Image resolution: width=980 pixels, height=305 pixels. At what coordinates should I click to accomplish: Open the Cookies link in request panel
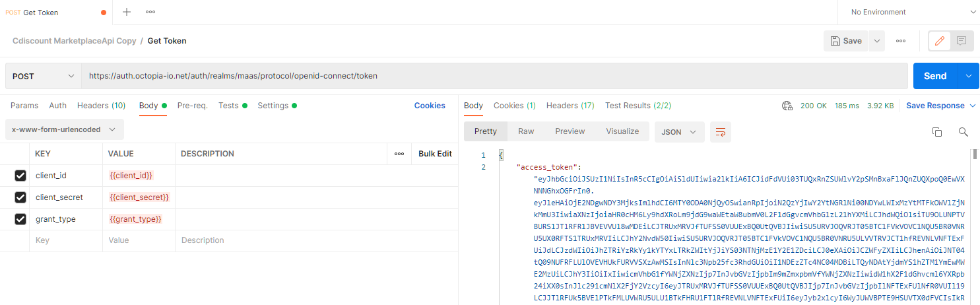(x=430, y=106)
